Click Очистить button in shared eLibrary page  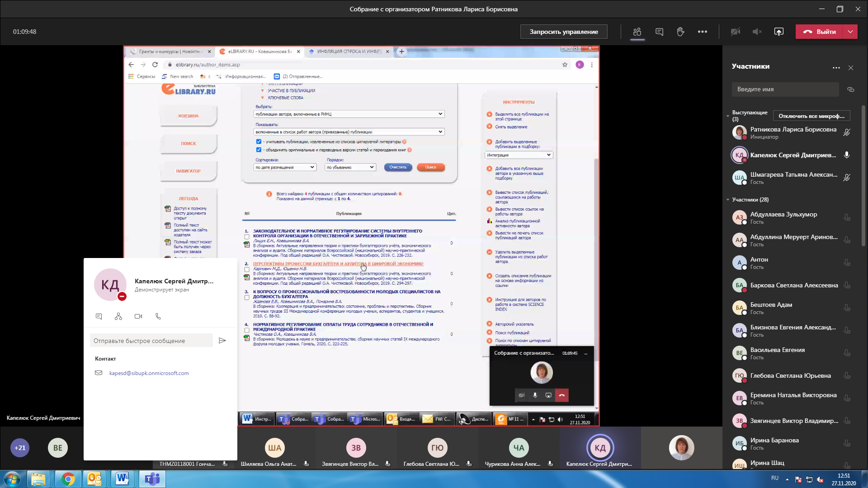pyautogui.click(x=398, y=167)
